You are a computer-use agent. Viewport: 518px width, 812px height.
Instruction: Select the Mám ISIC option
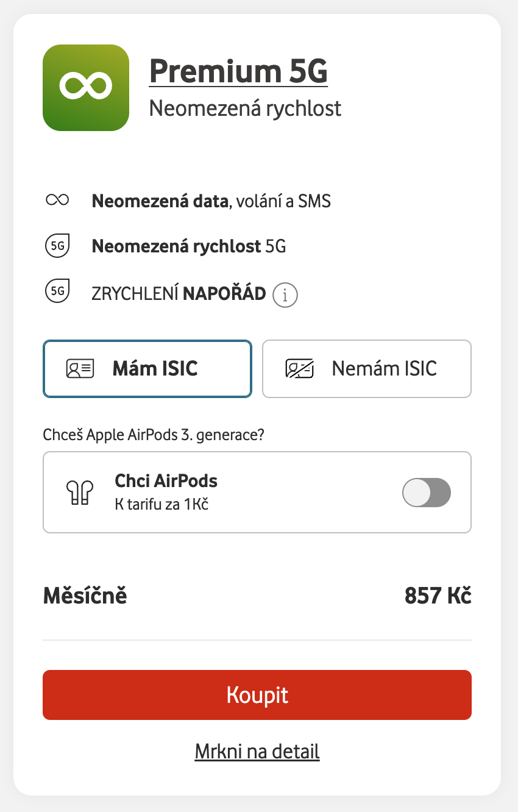click(x=147, y=369)
